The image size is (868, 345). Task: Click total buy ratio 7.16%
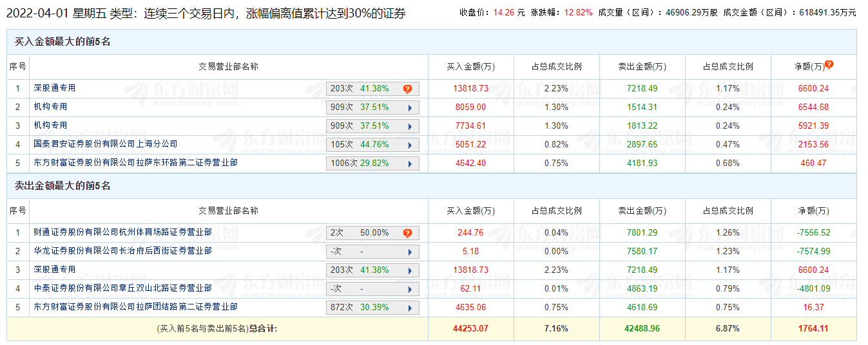pos(556,329)
